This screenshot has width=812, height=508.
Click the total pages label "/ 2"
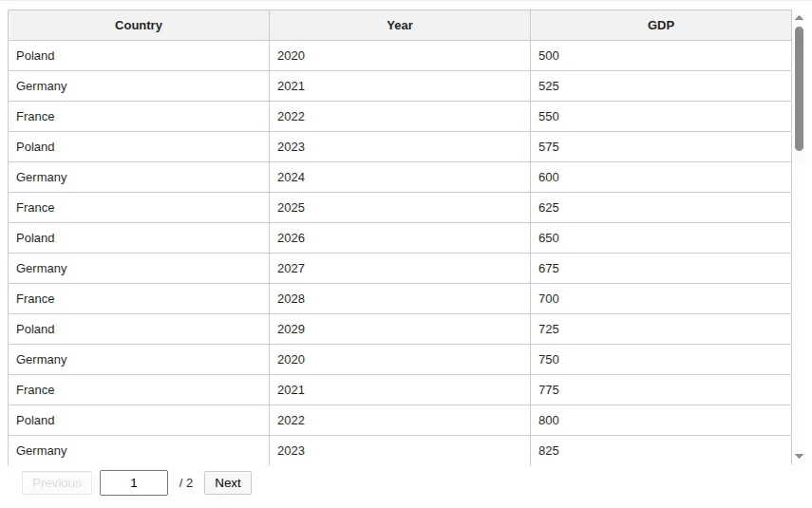click(x=186, y=483)
